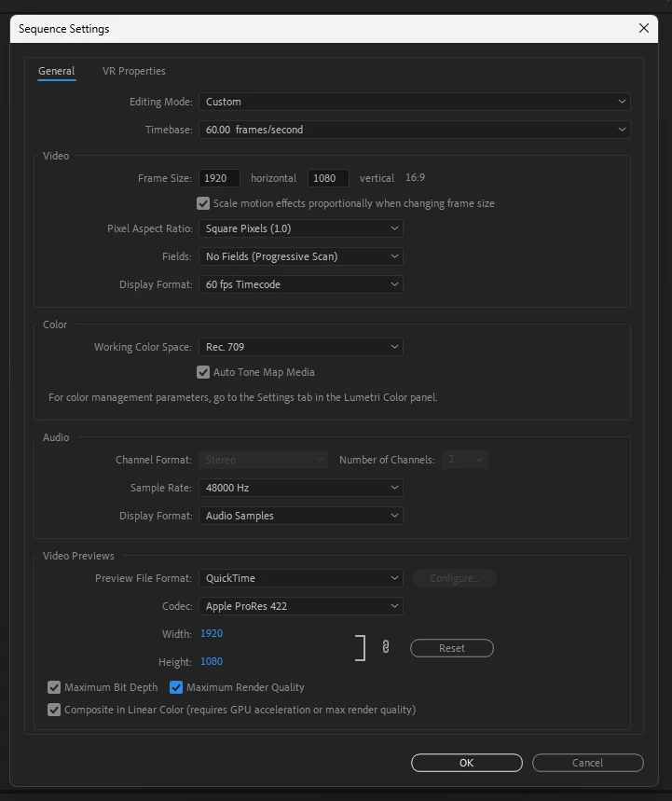Open the Preview File Format dropdown
The width and height of the screenshot is (672, 801).
(x=301, y=578)
